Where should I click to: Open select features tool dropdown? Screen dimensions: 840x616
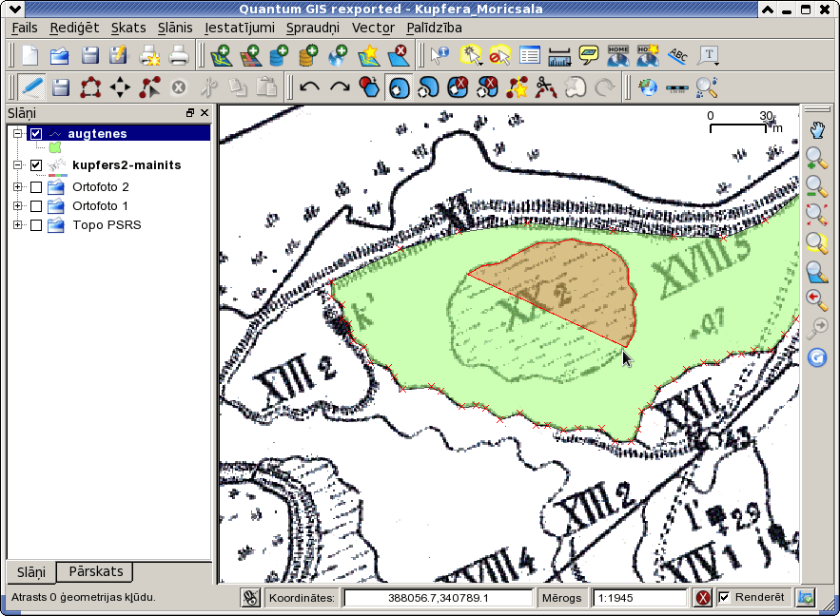480,64
